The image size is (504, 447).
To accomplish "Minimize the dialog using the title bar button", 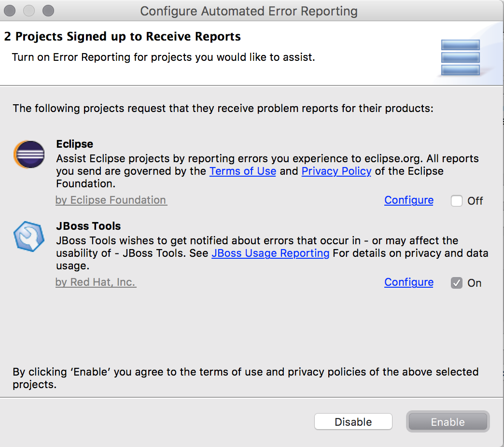I will [29, 11].
